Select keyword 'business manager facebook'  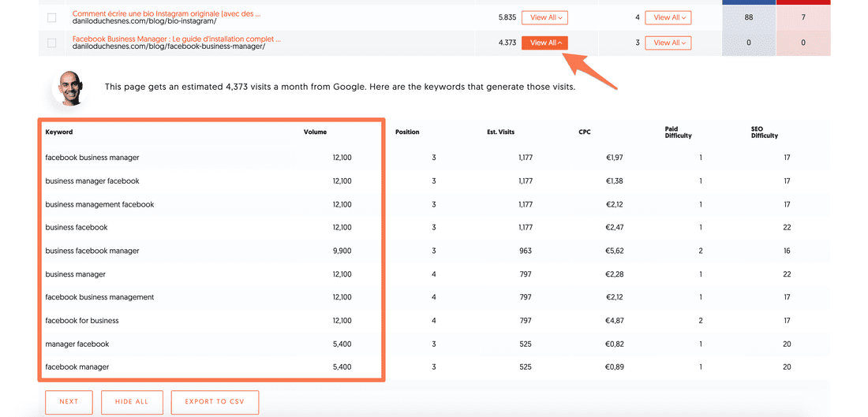click(92, 181)
